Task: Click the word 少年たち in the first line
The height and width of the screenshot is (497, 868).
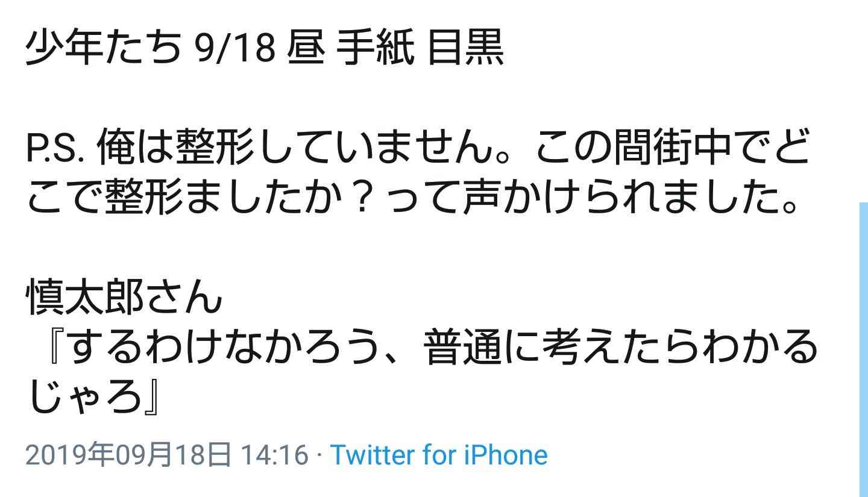Action: 103,49
